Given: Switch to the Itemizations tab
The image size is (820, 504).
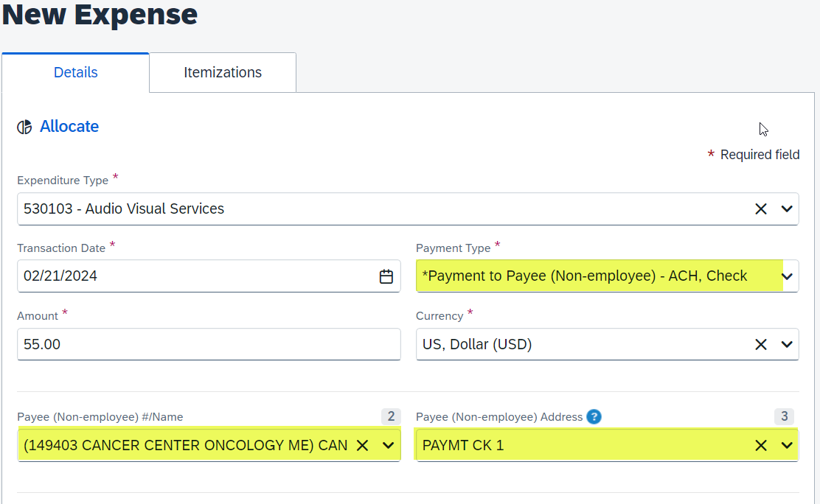Looking at the screenshot, I should click(x=222, y=72).
